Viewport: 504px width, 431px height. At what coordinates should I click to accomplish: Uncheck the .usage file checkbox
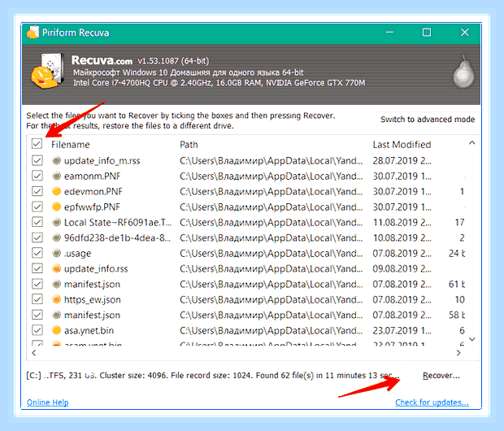(37, 253)
